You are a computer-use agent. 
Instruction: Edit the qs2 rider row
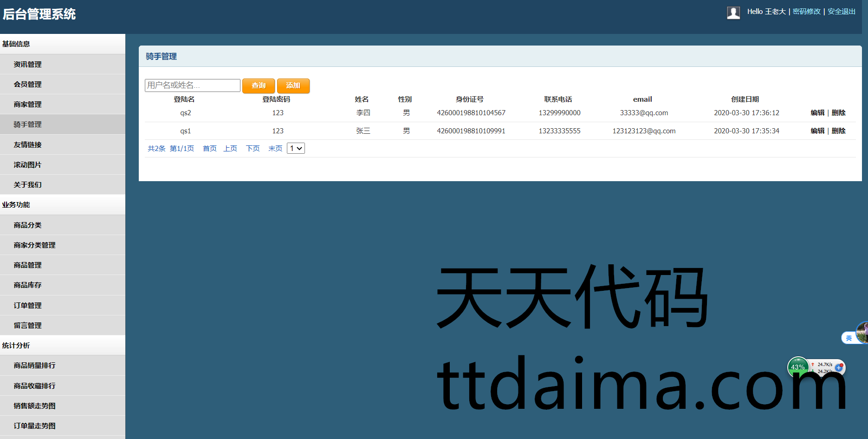coord(817,113)
